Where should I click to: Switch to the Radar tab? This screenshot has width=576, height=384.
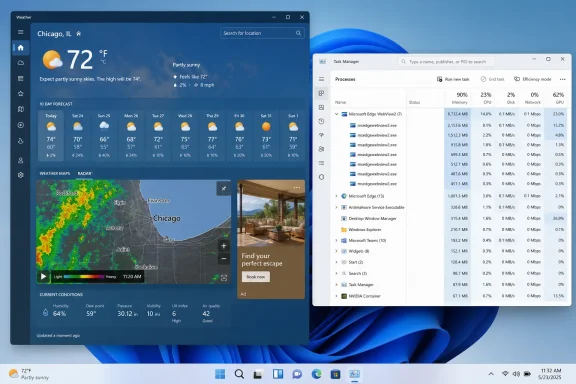(x=84, y=173)
